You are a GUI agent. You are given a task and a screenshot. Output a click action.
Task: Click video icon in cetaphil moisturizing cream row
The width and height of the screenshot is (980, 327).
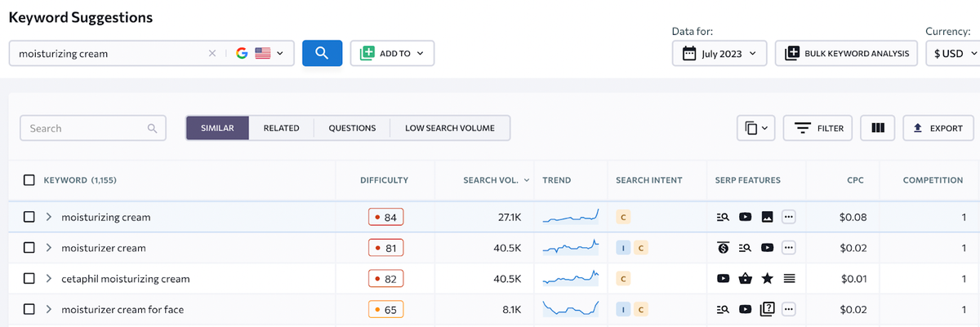coord(723,278)
